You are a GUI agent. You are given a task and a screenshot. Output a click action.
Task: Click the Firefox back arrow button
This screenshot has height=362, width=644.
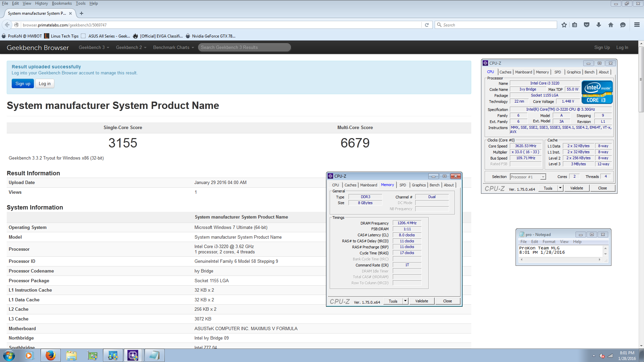point(7,25)
